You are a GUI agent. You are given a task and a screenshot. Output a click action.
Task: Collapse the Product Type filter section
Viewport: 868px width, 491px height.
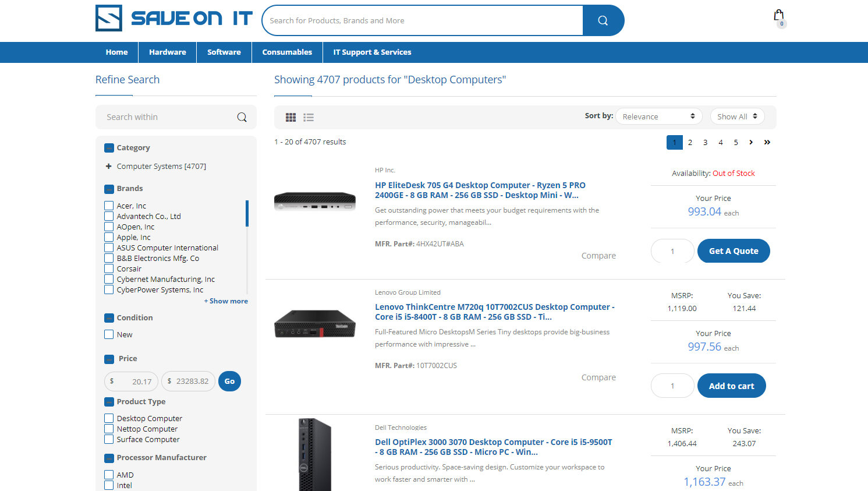[x=109, y=402]
